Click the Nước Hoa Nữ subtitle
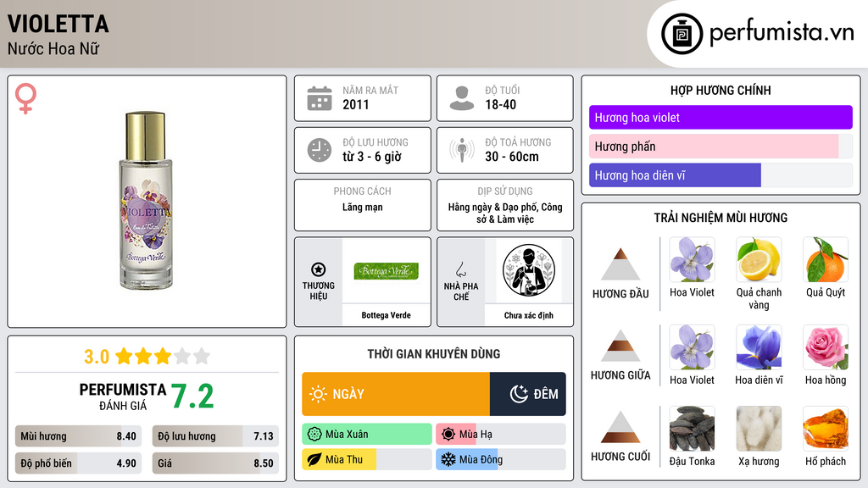 [53, 48]
